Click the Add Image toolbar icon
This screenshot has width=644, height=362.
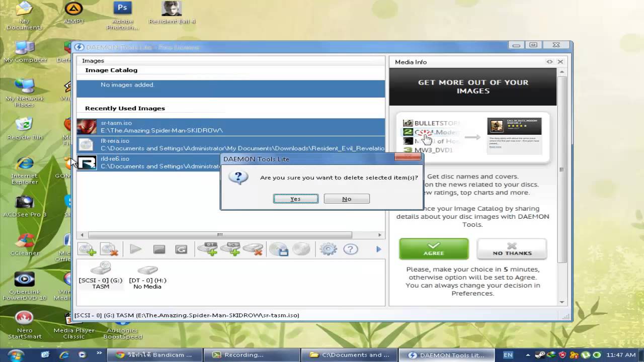click(87, 249)
